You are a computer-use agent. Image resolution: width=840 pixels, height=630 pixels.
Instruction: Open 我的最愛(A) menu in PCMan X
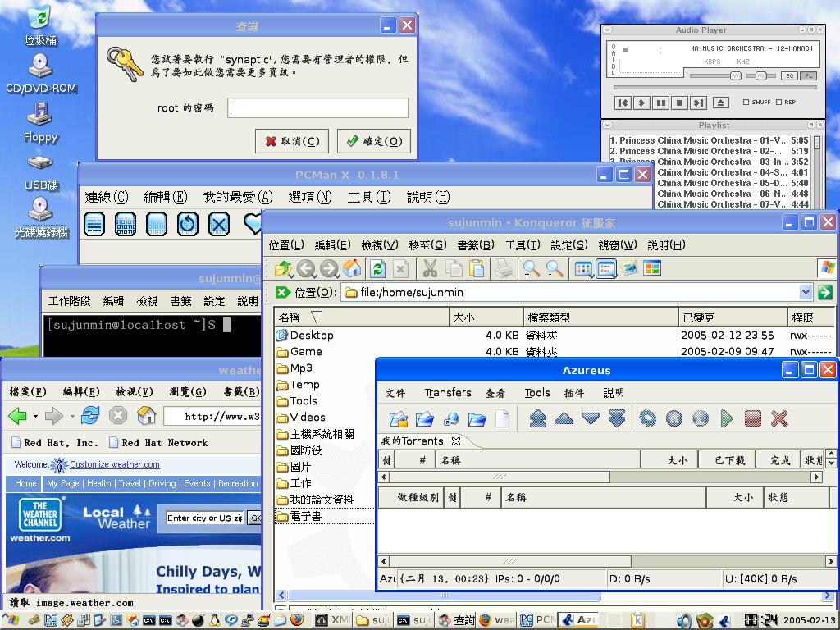[238, 197]
